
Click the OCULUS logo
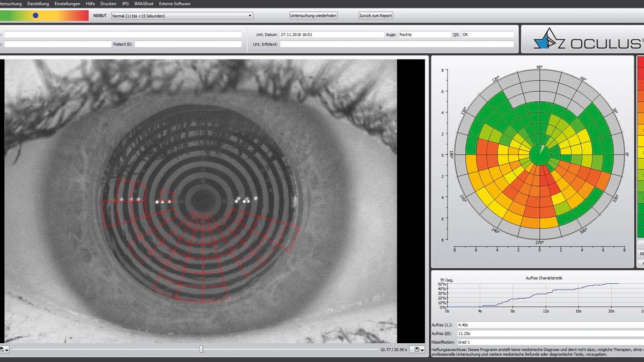(584, 40)
